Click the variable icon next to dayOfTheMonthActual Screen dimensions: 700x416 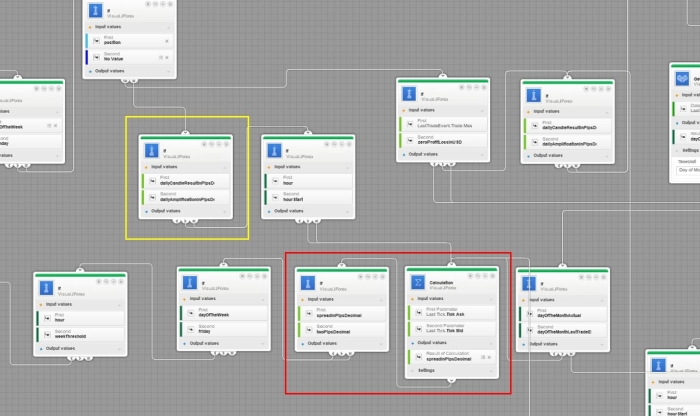click(530, 314)
